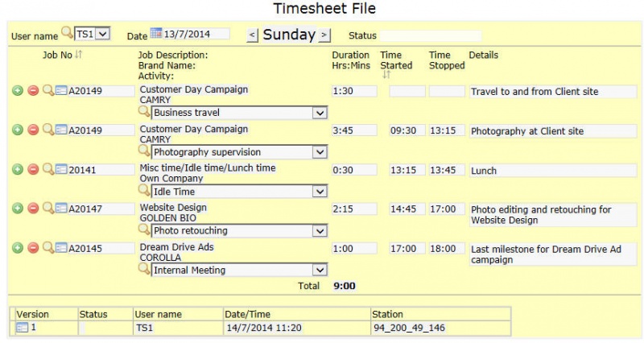Viewport: 644px width, 343px height.
Task: Click total duration '9:00'
Action: tap(345, 286)
